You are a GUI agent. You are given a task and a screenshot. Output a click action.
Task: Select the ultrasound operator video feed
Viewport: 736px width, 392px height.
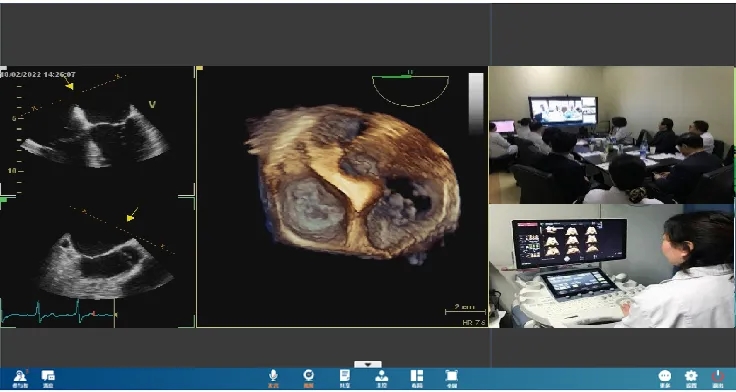pos(611,266)
